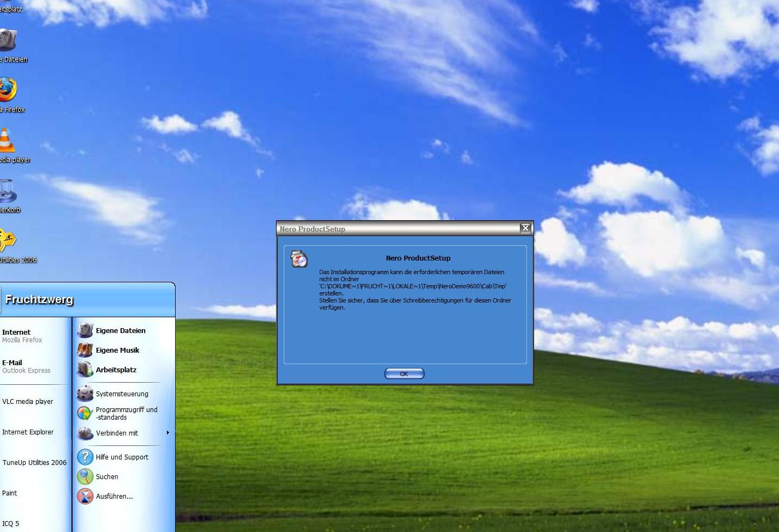
Task: Click the Fruchtzwerg user name header
Action: (39, 299)
